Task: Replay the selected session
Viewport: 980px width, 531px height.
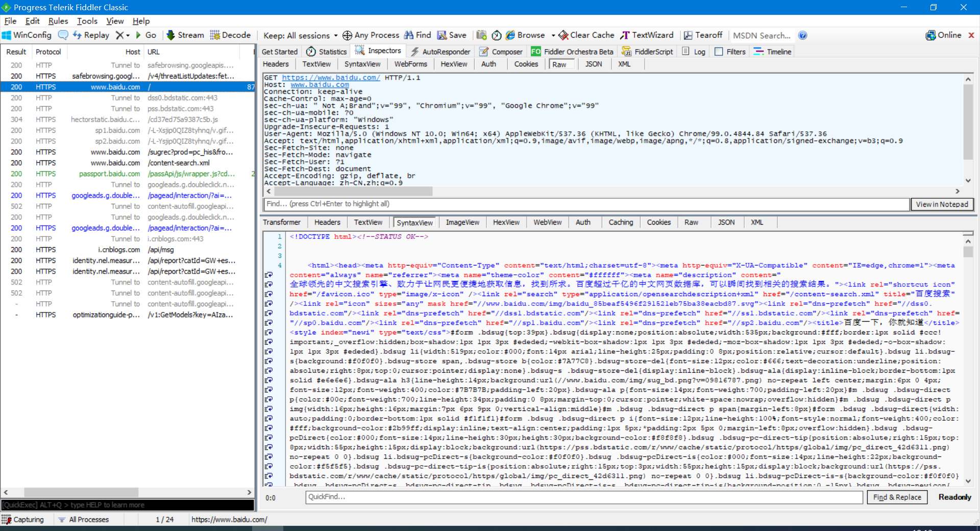Action: [91, 35]
